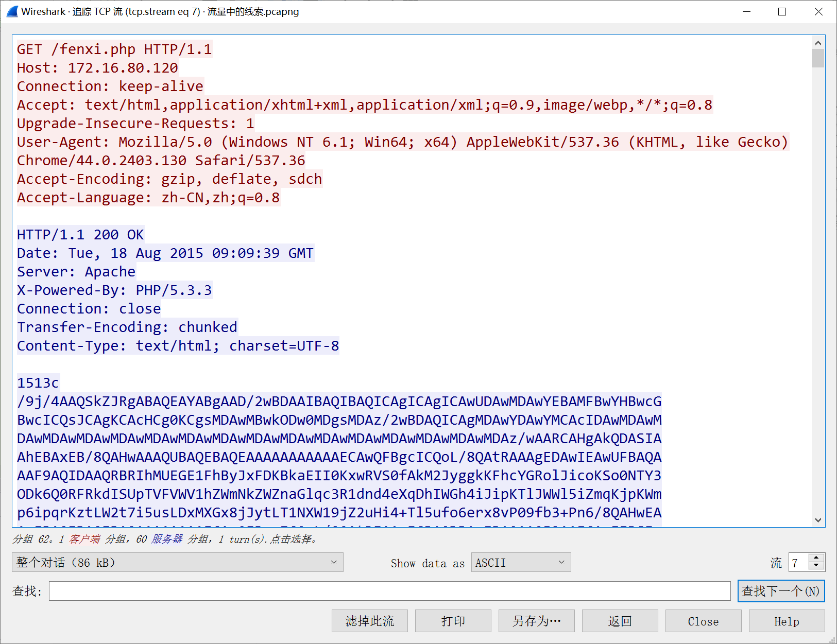Click the base64 line starting 'ODk6Q0RFRkdISUp'
The image size is (837, 644).
pos(339,494)
